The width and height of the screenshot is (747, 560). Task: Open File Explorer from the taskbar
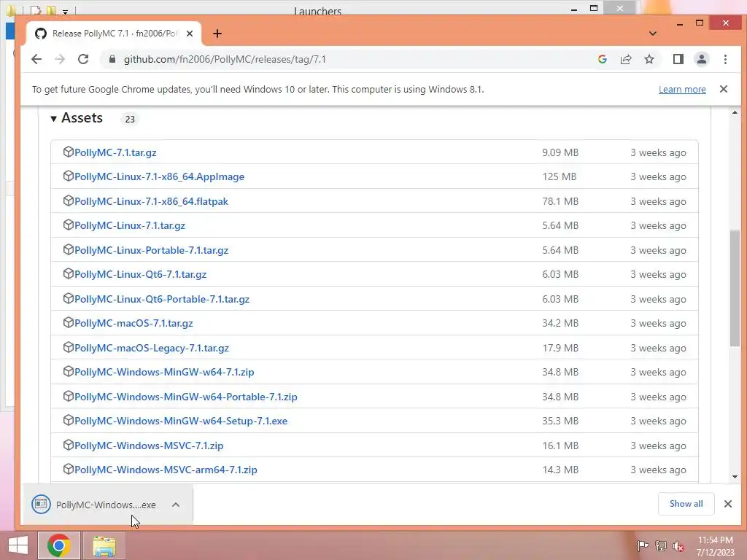104,545
